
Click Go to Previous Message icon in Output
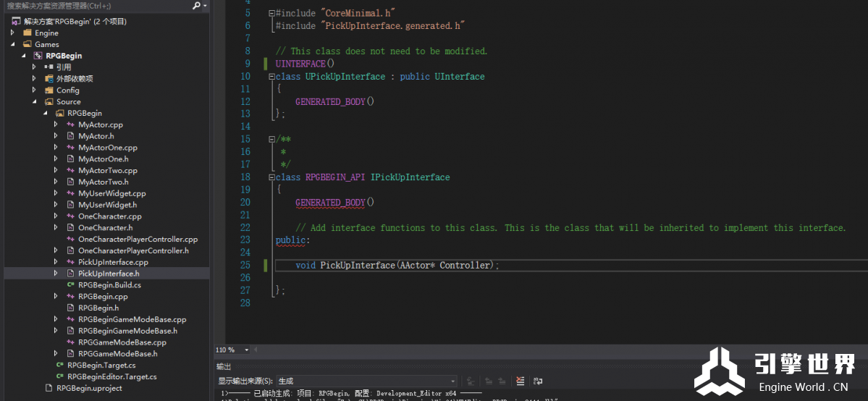tap(489, 381)
